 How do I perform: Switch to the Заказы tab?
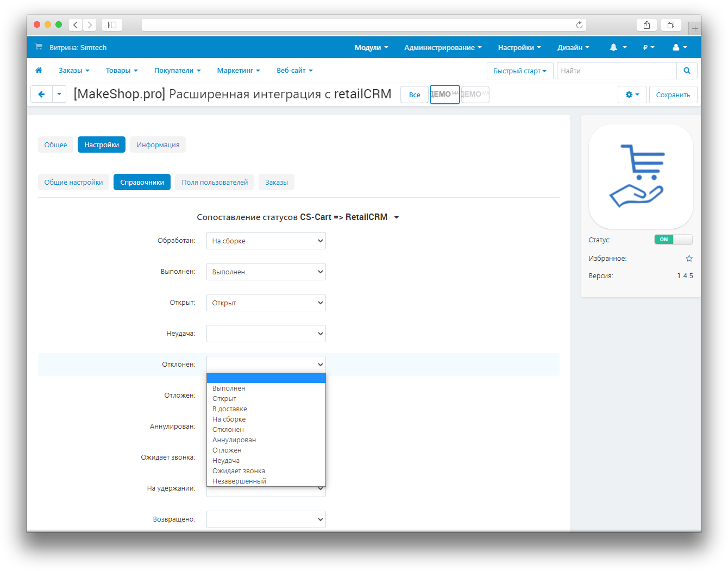277,183
